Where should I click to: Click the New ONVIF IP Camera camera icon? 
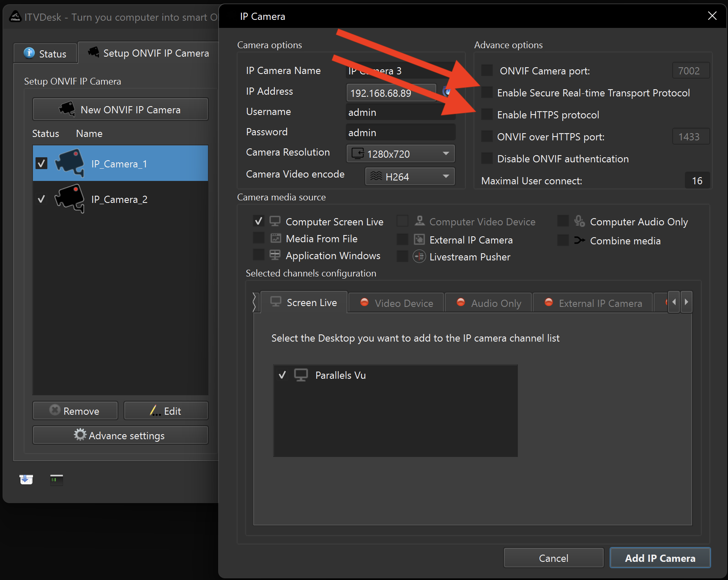68,109
